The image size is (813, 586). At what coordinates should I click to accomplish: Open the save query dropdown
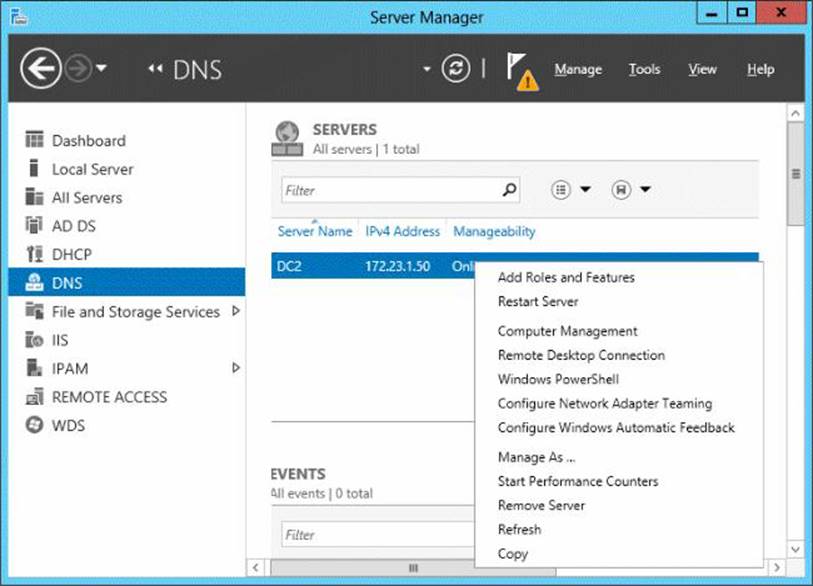tap(630, 189)
